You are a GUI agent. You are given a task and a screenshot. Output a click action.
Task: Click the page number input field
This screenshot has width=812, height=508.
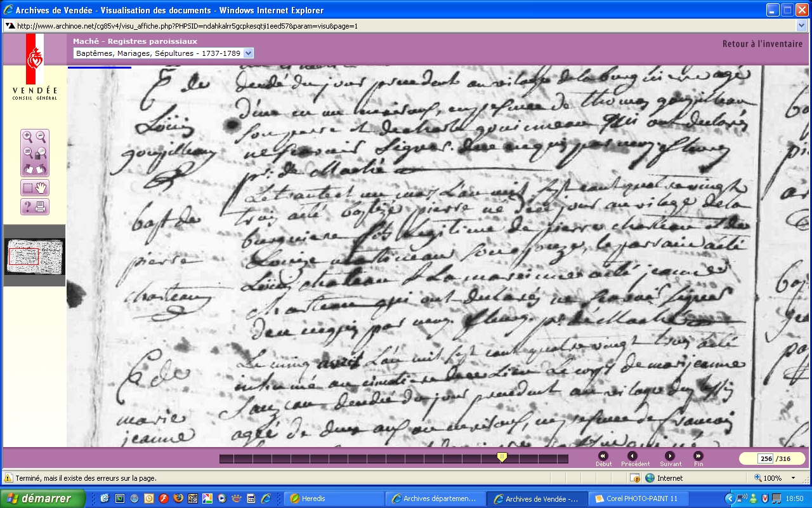766,458
